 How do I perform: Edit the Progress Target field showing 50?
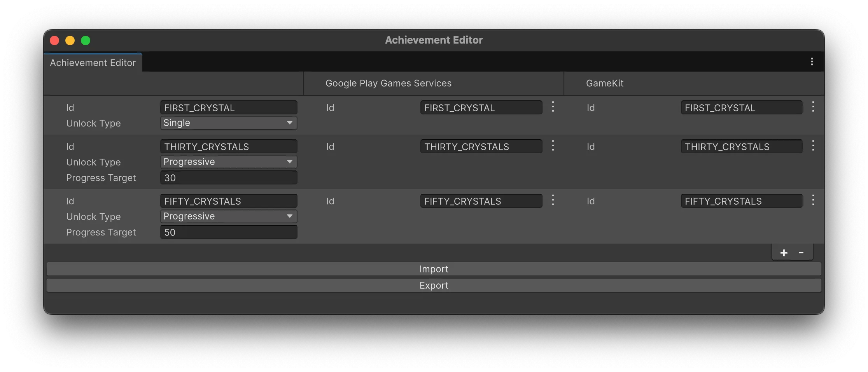click(228, 232)
